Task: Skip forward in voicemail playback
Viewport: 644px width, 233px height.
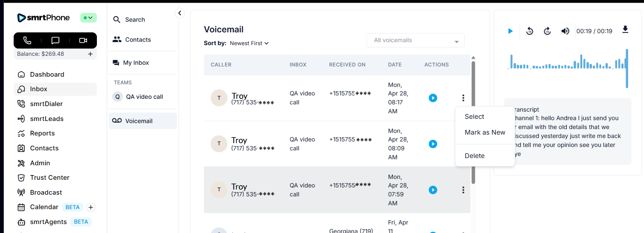Action: (548, 31)
